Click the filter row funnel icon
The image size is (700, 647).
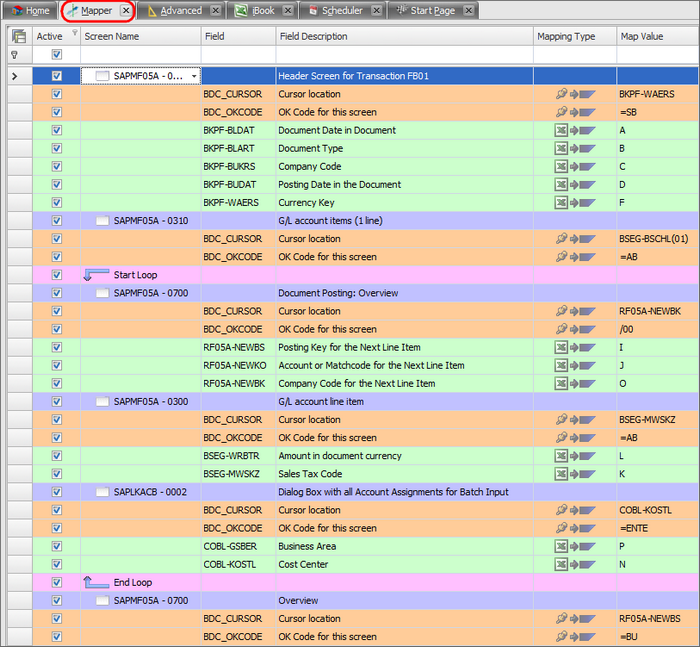[x=14, y=56]
